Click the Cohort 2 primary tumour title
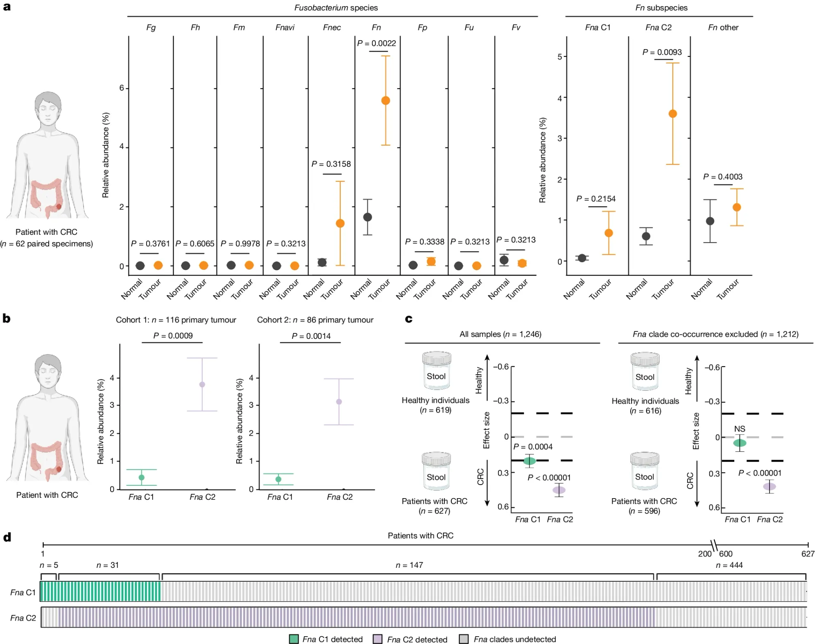This screenshot has height=644, width=819. tap(315, 320)
